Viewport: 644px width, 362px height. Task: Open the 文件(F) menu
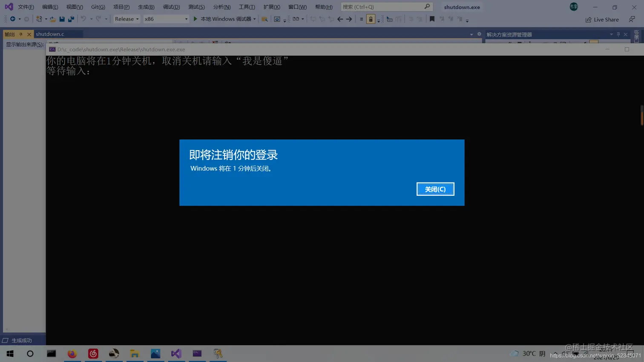[26, 7]
